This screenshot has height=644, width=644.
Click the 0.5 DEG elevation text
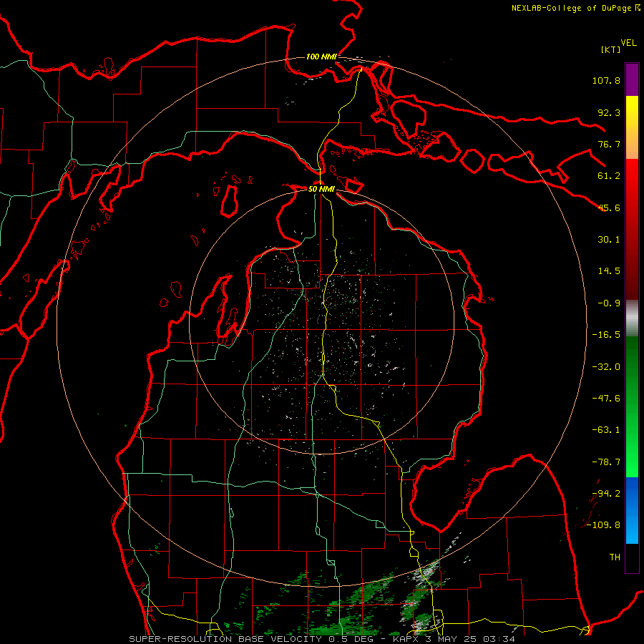pyautogui.click(x=351, y=639)
